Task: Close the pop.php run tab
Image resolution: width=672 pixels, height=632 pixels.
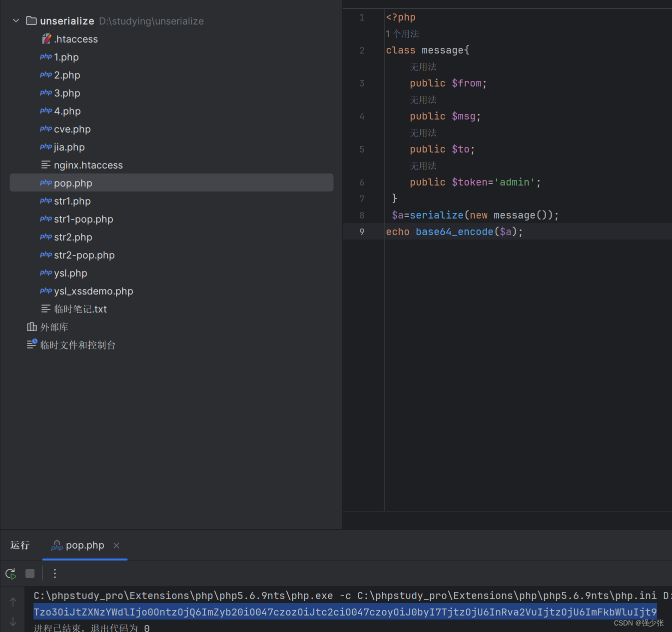Action: click(x=116, y=545)
